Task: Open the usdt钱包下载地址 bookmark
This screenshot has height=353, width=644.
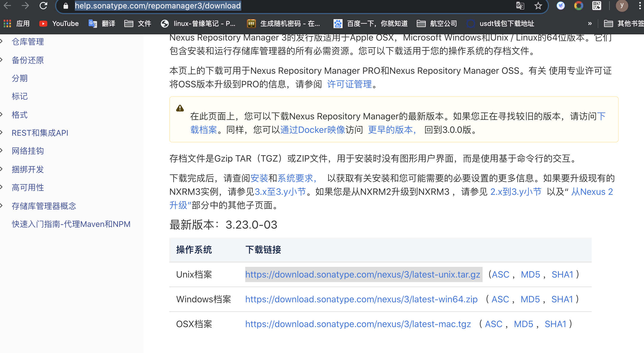Action: 501,24
